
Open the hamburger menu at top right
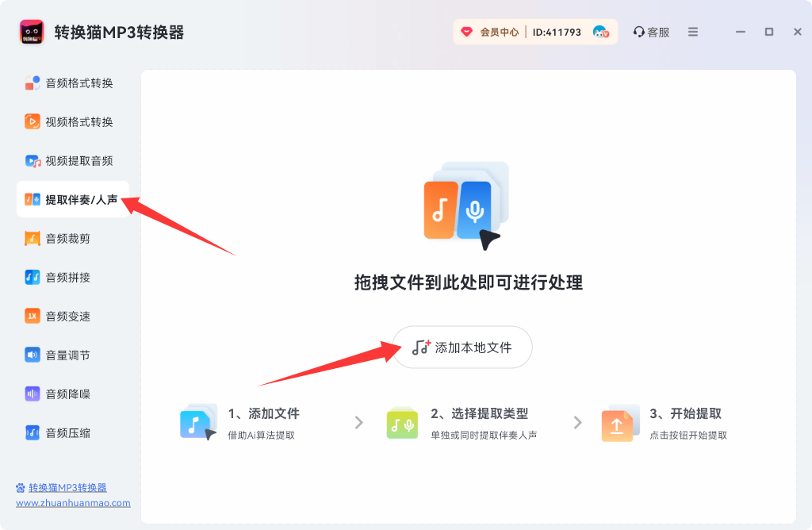[x=691, y=32]
